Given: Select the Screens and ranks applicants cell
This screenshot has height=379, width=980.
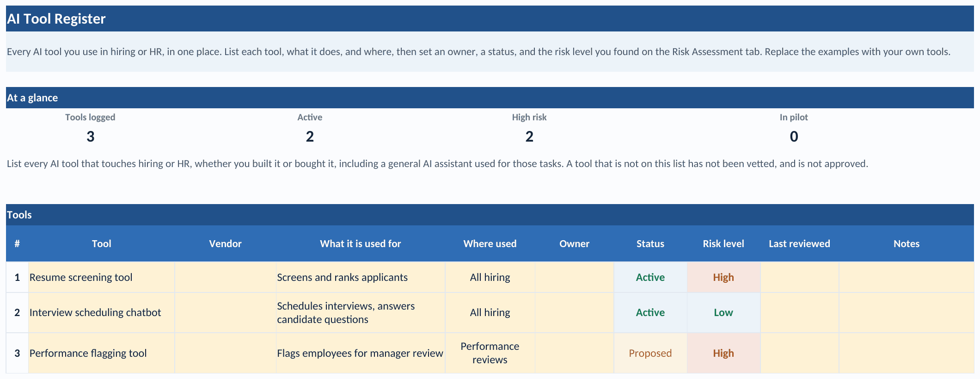Looking at the screenshot, I should point(361,277).
